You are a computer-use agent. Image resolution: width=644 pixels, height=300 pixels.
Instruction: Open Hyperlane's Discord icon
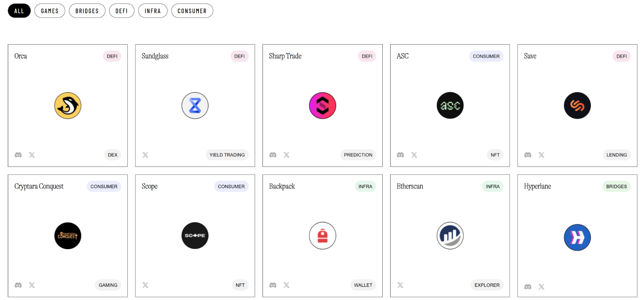pos(528,286)
